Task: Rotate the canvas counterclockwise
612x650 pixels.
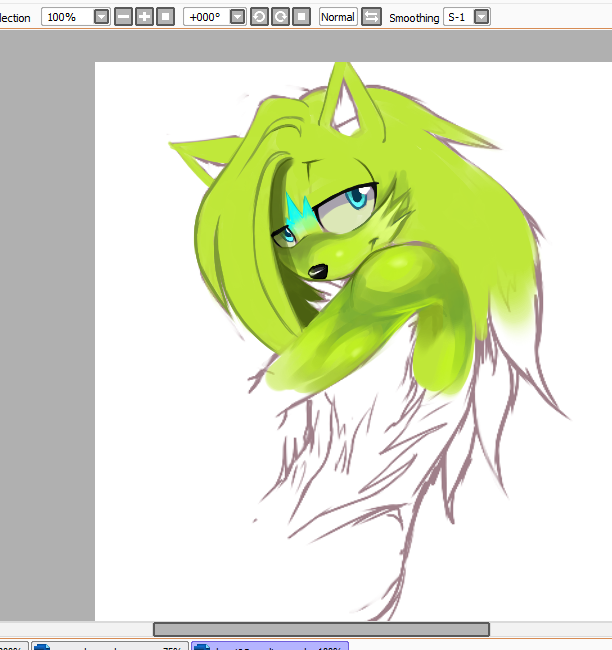Action: tap(259, 17)
